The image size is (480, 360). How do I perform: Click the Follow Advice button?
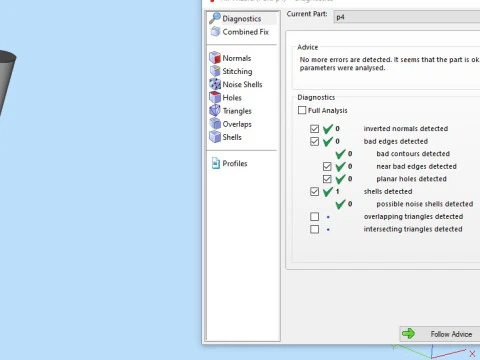[x=440, y=334]
